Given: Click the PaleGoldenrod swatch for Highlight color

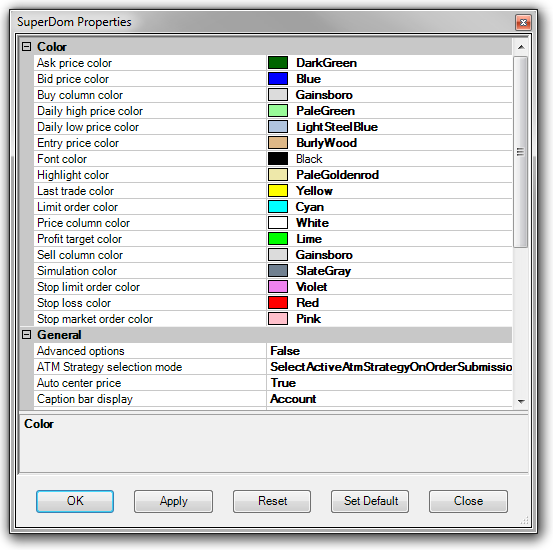Looking at the screenshot, I should point(278,175).
